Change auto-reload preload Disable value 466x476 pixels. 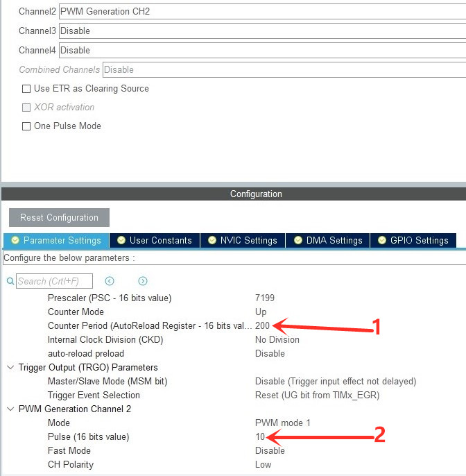[270, 353]
